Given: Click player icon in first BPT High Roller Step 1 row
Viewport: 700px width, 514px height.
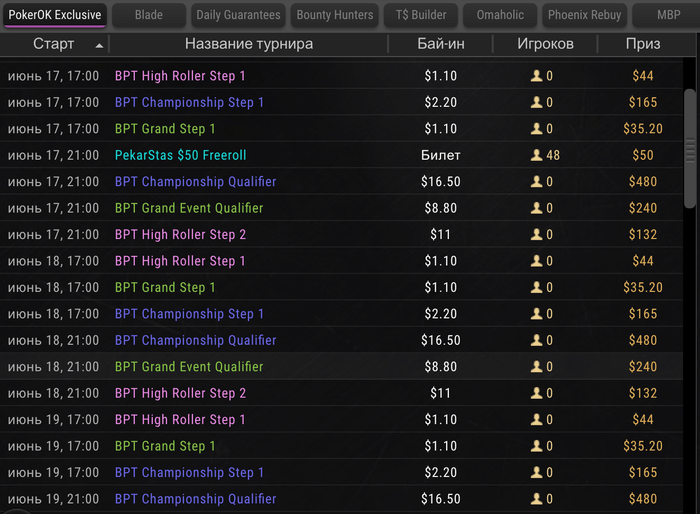Looking at the screenshot, I should [537, 76].
